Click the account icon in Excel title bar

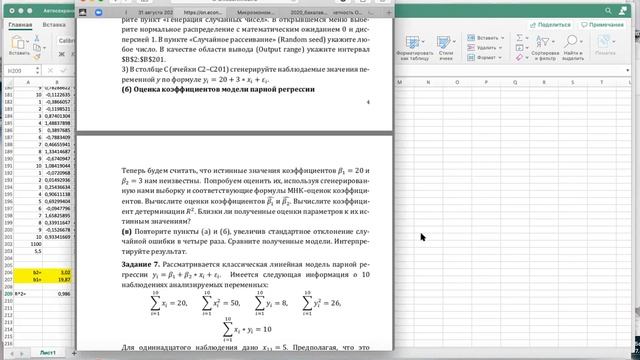[622, 11]
